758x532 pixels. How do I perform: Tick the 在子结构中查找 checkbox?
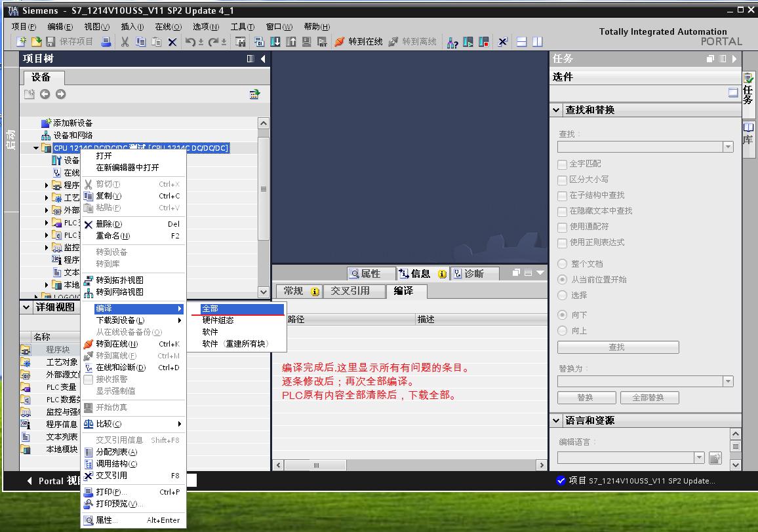562,196
